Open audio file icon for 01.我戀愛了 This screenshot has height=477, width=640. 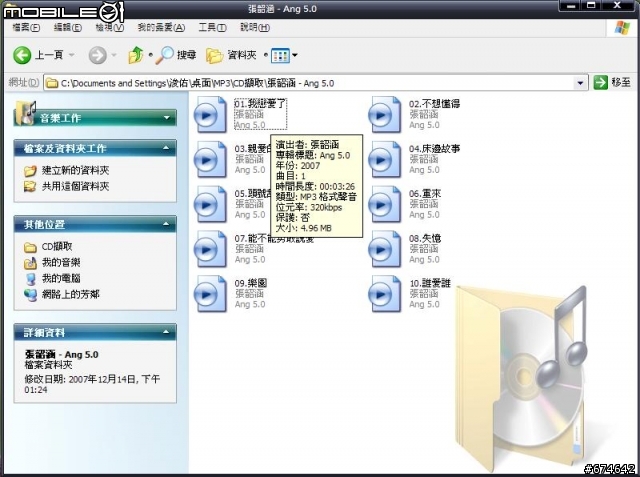tap(210, 115)
